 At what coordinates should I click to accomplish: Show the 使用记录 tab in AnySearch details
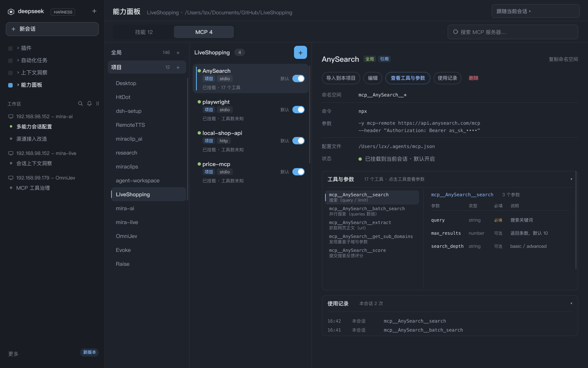pyautogui.click(x=447, y=78)
